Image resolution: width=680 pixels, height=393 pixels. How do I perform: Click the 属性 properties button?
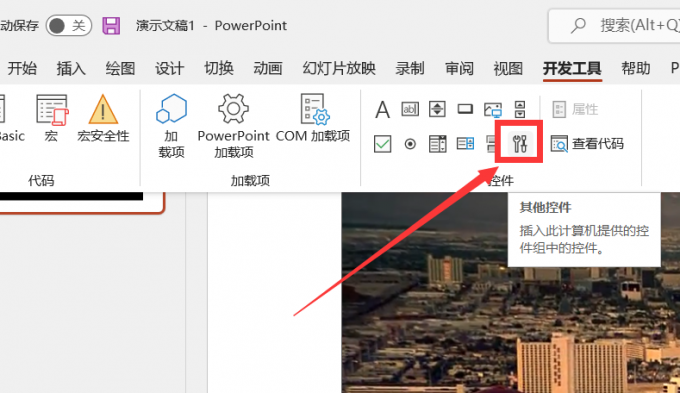click(x=575, y=109)
